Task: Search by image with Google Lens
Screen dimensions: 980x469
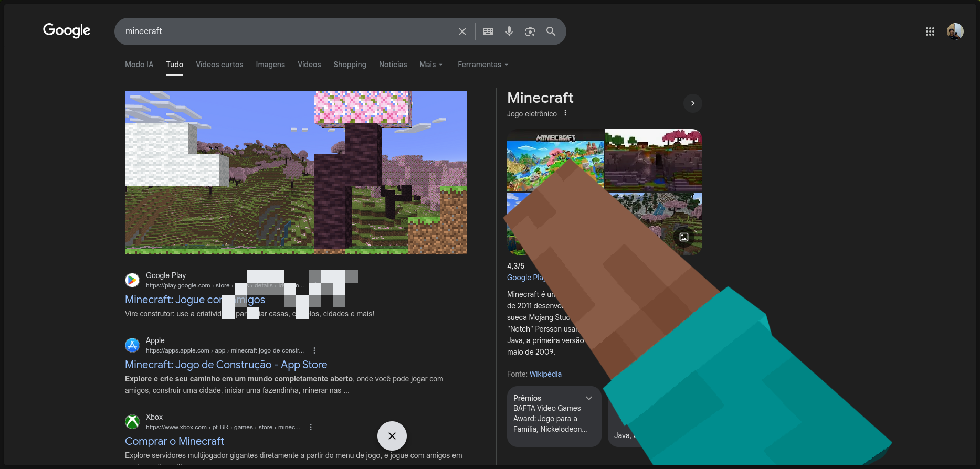Action: 530,31
